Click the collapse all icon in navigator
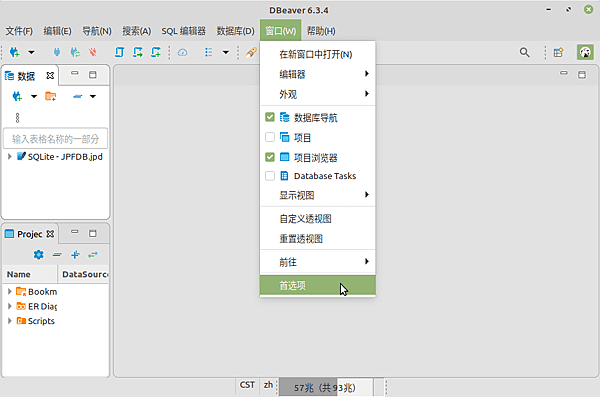The width and height of the screenshot is (600, 397). (78, 96)
